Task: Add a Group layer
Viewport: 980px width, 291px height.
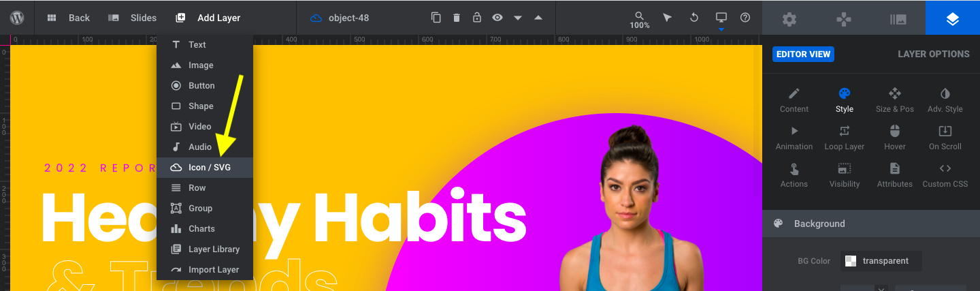Action: 204,208
